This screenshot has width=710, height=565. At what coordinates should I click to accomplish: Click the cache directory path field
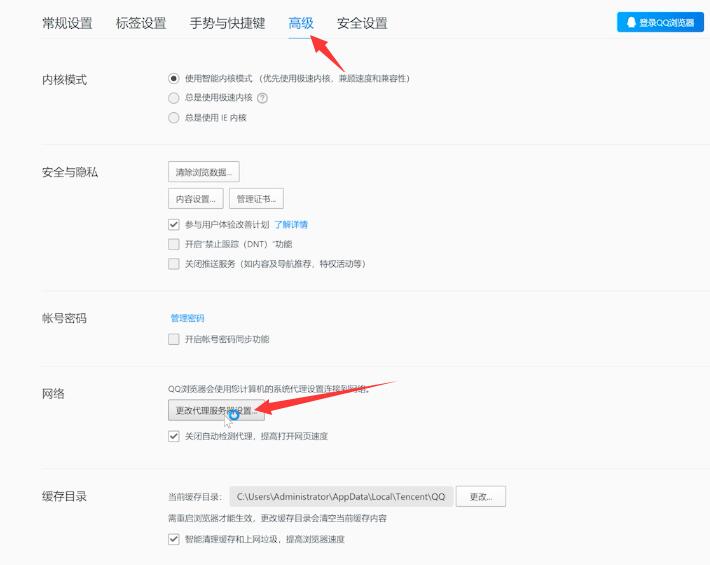tap(341, 497)
